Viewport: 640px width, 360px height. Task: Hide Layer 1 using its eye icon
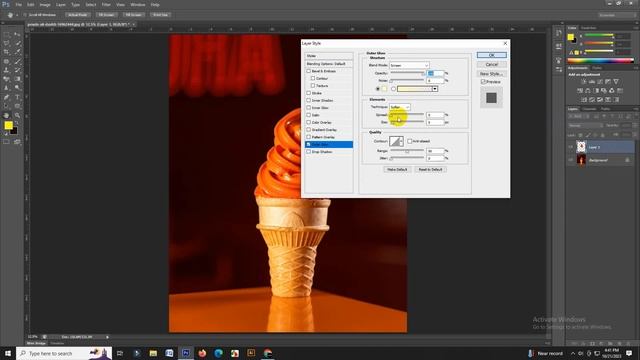(x=571, y=147)
